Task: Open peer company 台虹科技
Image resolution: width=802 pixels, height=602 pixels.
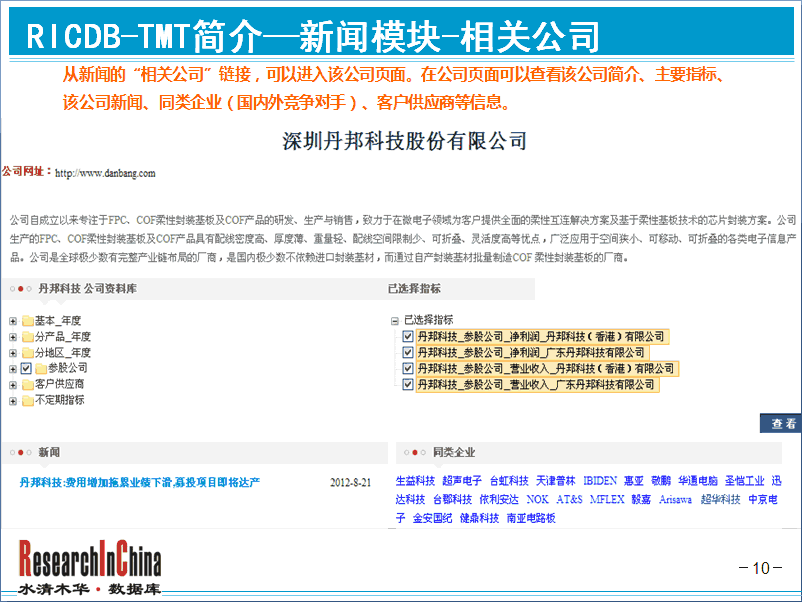Action: (x=509, y=481)
